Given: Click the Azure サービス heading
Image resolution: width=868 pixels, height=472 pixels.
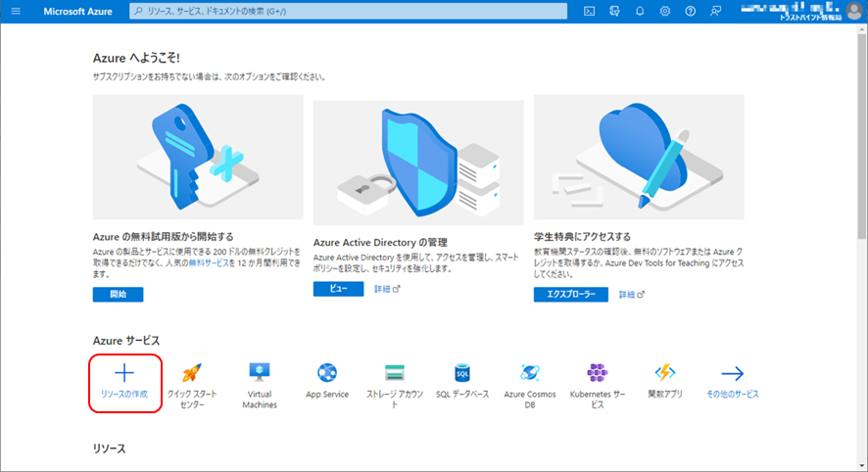Looking at the screenshot, I should pos(126,341).
